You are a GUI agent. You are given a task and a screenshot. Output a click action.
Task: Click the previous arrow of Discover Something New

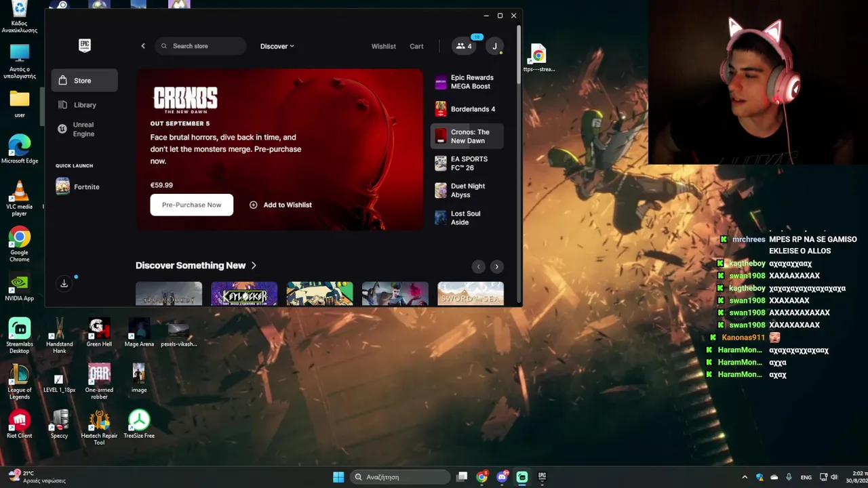[x=478, y=266]
